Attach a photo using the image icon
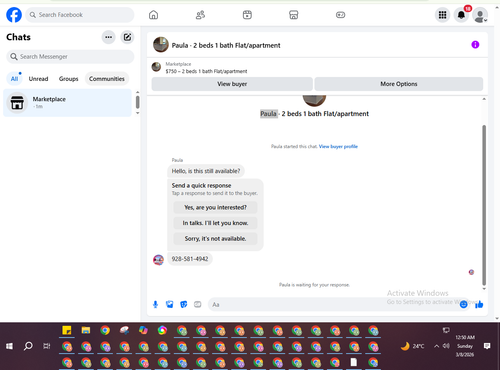This screenshot has width=500, height=370. [169, 304]
